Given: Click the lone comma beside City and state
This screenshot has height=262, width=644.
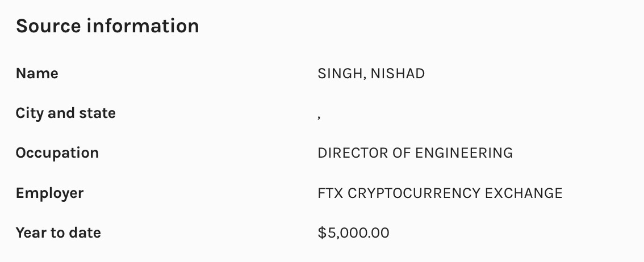Looking at the screenshot, I should 319,116.
